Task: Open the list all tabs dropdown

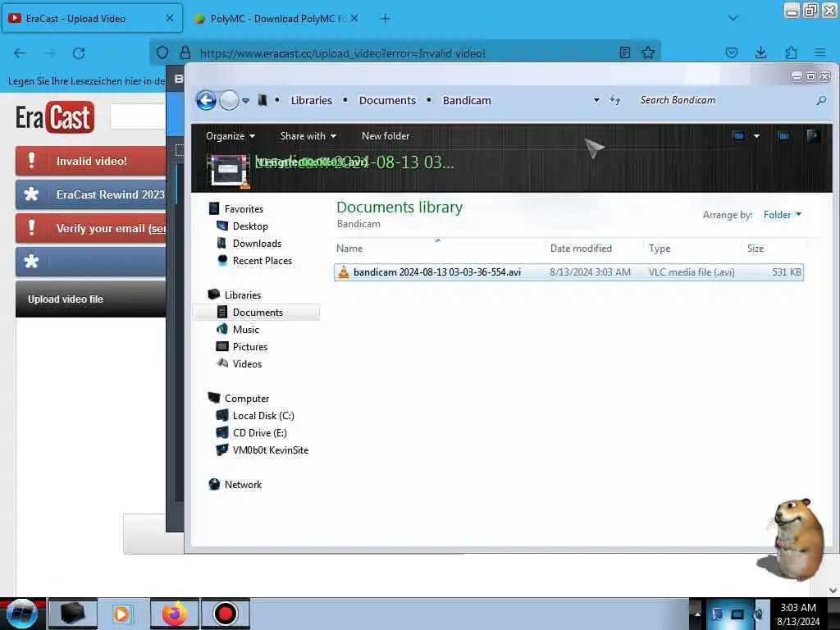Action: [733, 19]
